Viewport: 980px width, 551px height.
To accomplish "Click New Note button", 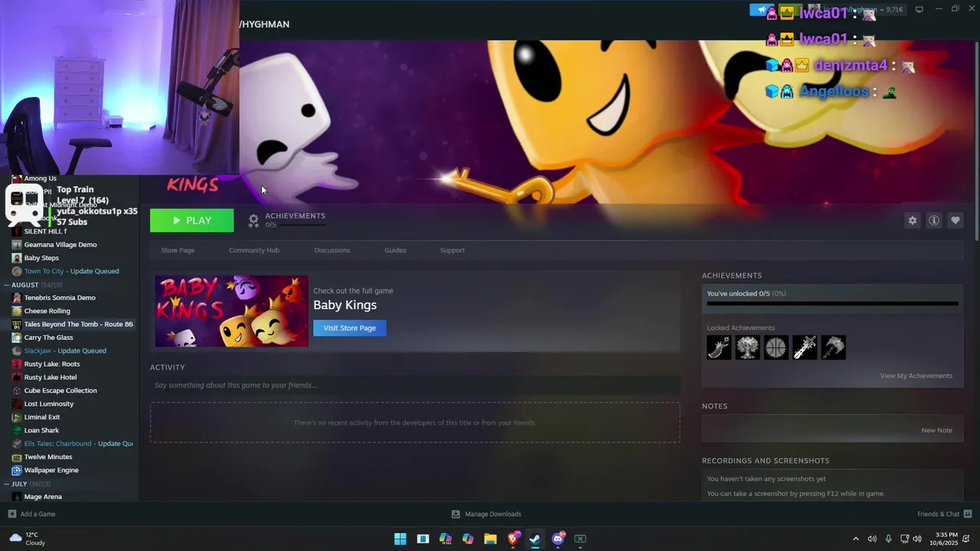I will (937, 430).
